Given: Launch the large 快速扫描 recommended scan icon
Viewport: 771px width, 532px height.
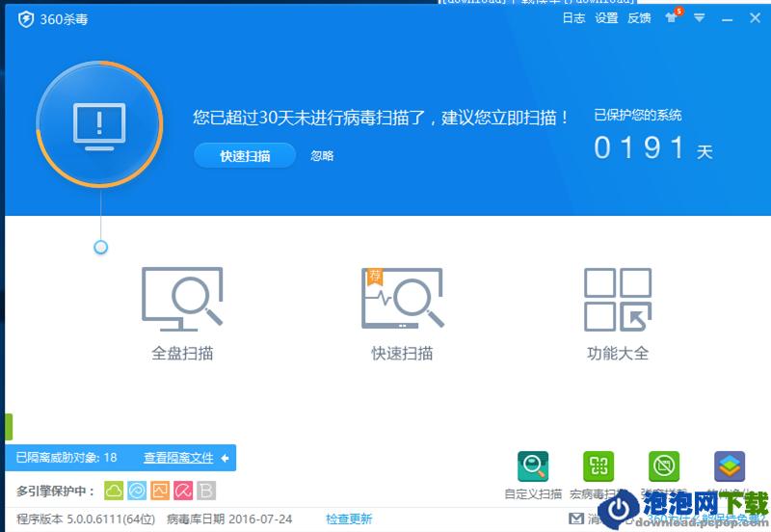Looking at the screenshot, I should point(402,298).
